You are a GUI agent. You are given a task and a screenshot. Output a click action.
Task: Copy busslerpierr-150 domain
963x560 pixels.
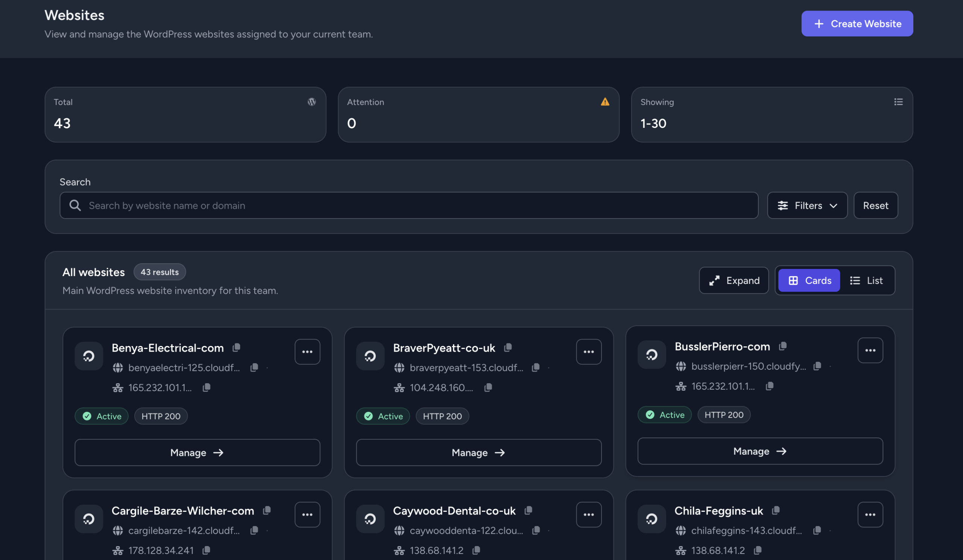[817, 366]
